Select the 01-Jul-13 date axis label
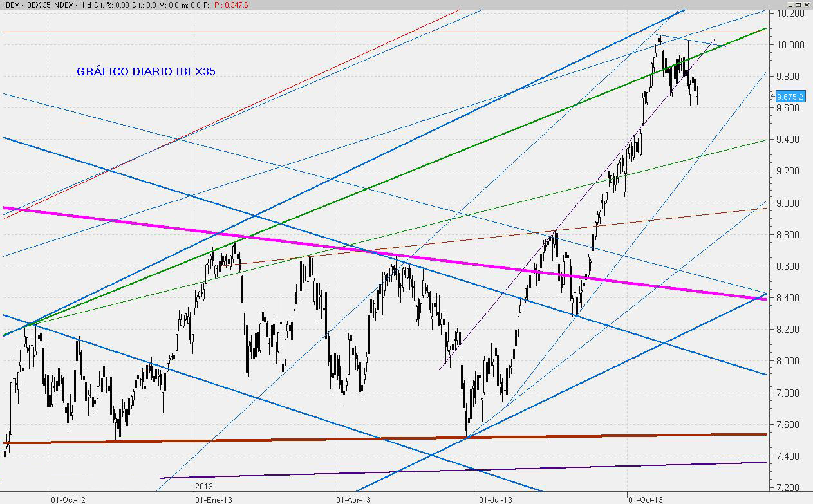 pos(495,498)
